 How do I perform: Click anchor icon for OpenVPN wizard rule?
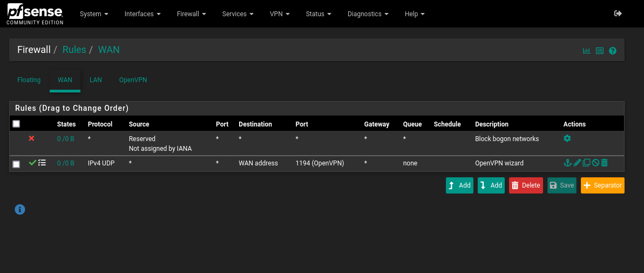point(567,163)
